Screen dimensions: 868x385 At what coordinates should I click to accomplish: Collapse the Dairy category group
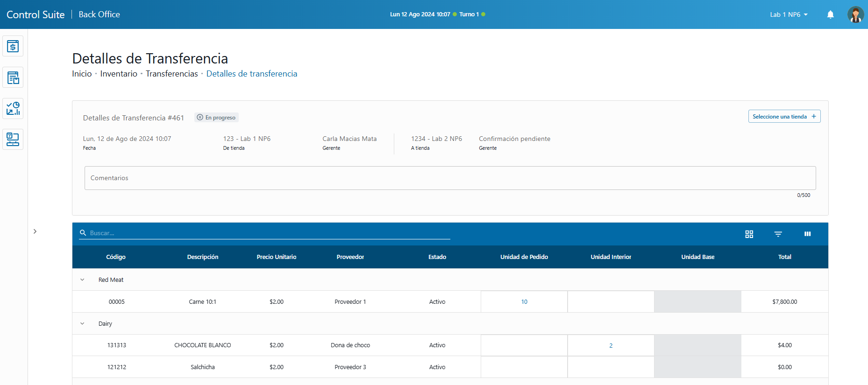(x=82, y=323)
